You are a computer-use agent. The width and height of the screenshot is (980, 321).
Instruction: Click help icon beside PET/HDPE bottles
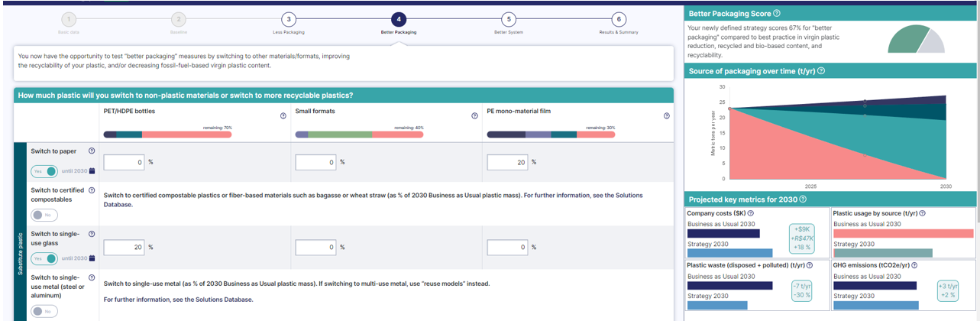pos(283,116)
